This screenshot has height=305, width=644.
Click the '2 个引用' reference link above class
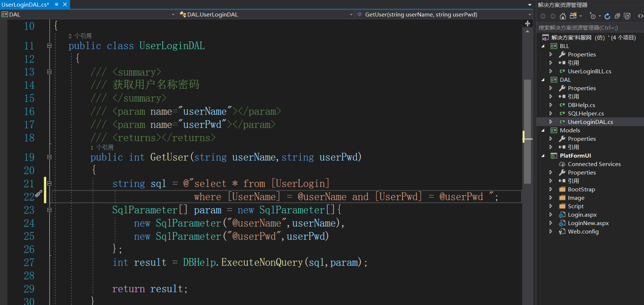[x=80, y=36]
